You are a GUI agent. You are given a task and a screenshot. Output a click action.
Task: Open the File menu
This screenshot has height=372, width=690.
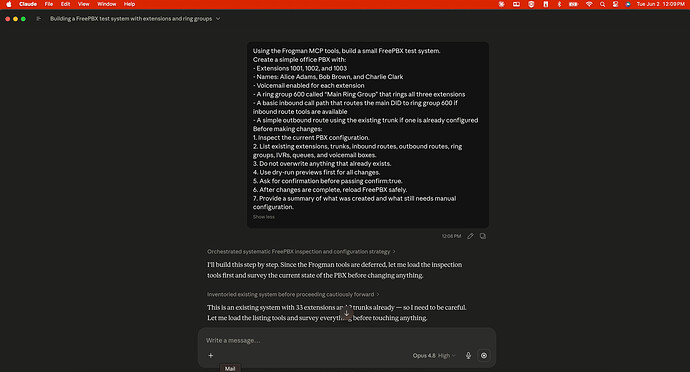tap(49, 4)
